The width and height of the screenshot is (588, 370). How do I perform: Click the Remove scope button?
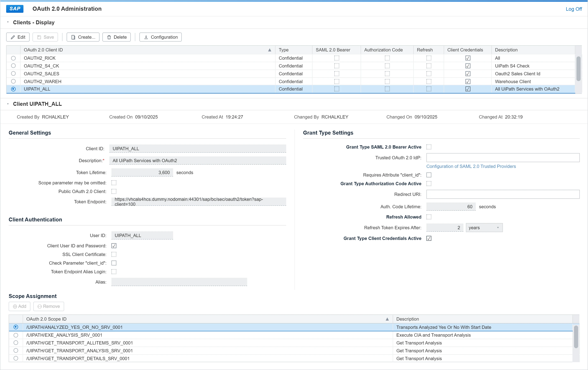(49, 306)
